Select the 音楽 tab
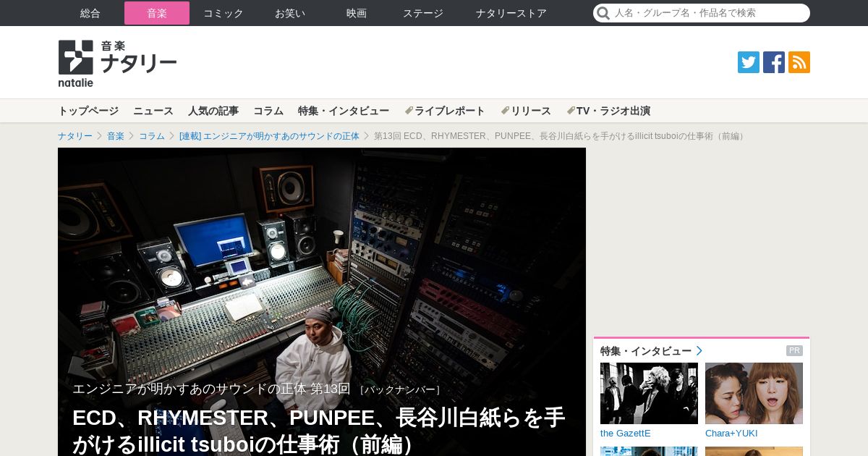The height and width of the screenshot is (456, 868). tap(157, 13)
